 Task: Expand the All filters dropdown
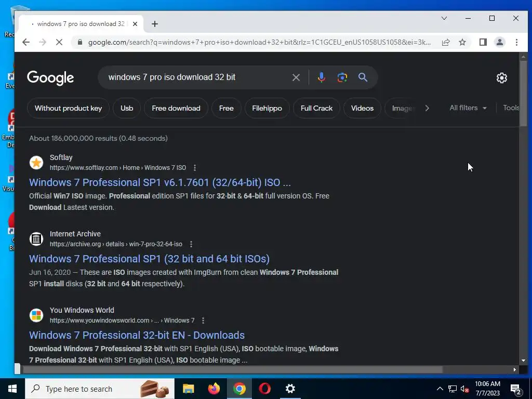pyautogui.click(x=468, y=108)
